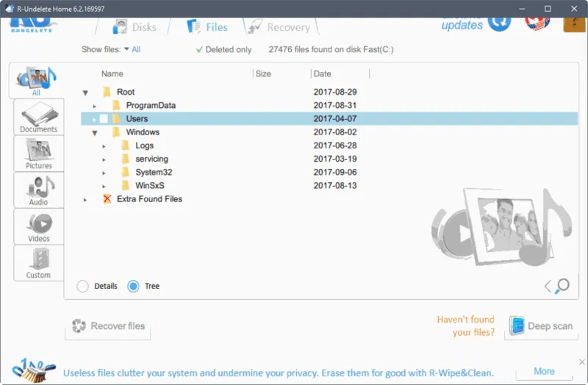Switch to the Disks tab
588x385 pixels.
click(x=135, y=27)
